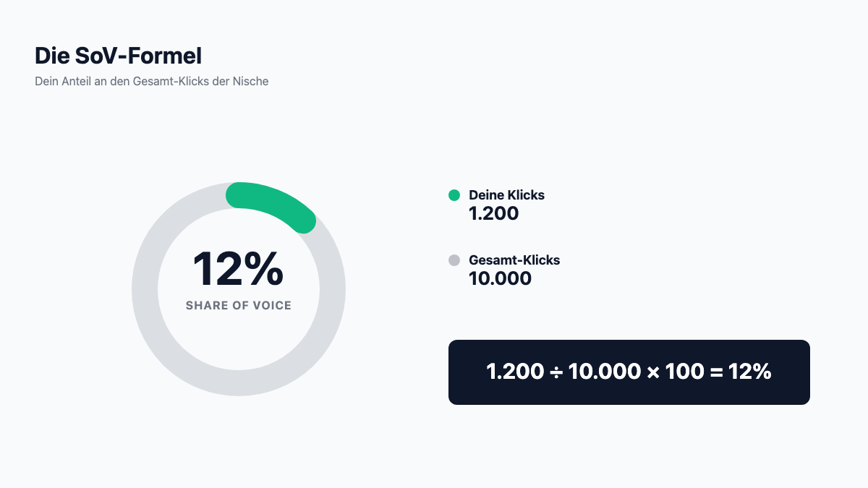
Task: Click the multiplication sign in the formula
Action: [x=653, y=372]
